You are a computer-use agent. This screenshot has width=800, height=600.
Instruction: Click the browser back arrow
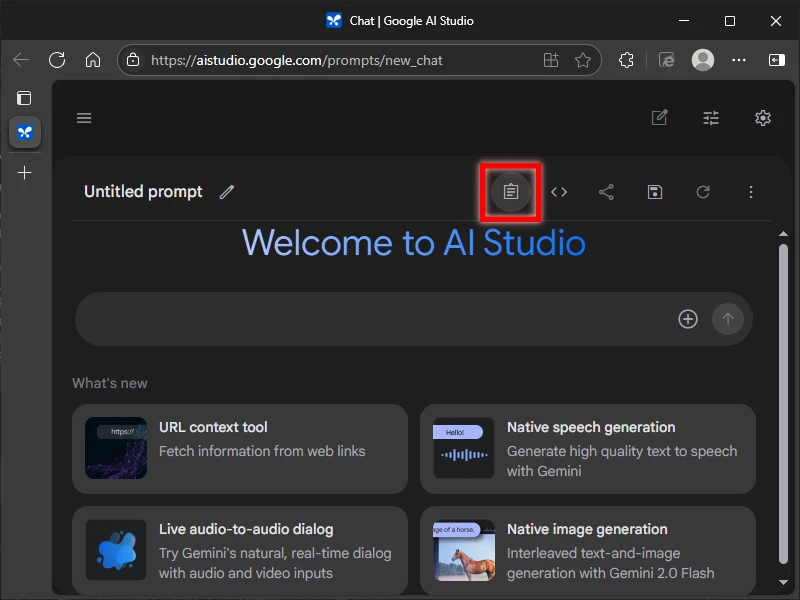point(21,60)
